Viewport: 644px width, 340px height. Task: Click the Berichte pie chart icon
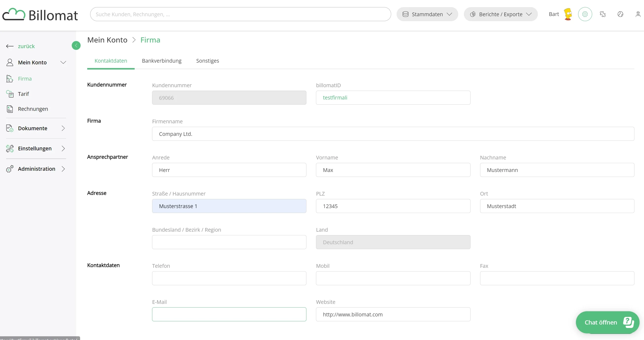[x=472, y=14]
